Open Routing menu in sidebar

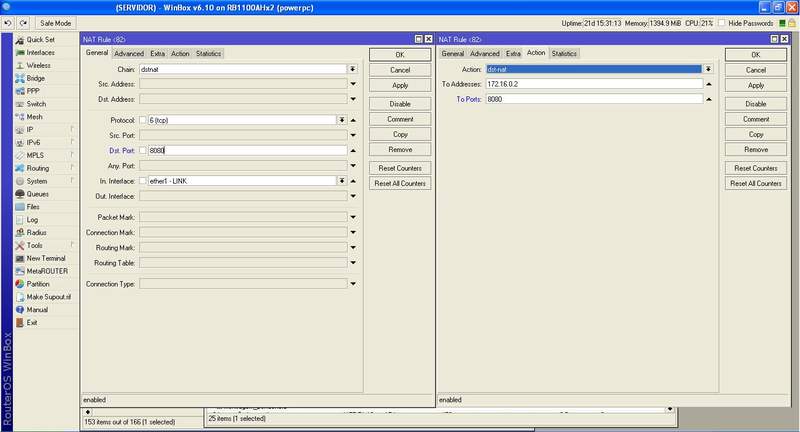tap(38, 168)
